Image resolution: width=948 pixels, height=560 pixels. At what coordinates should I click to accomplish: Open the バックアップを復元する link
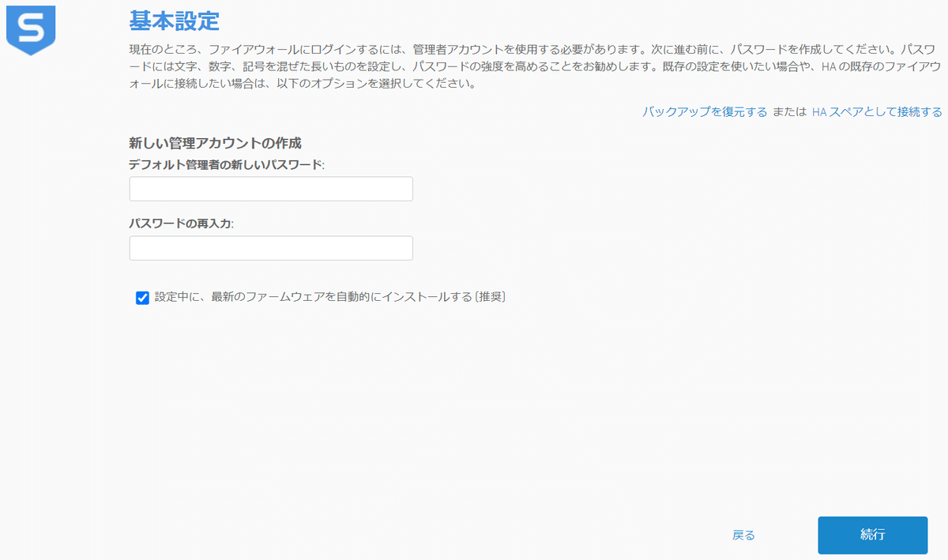coord(705,112)
